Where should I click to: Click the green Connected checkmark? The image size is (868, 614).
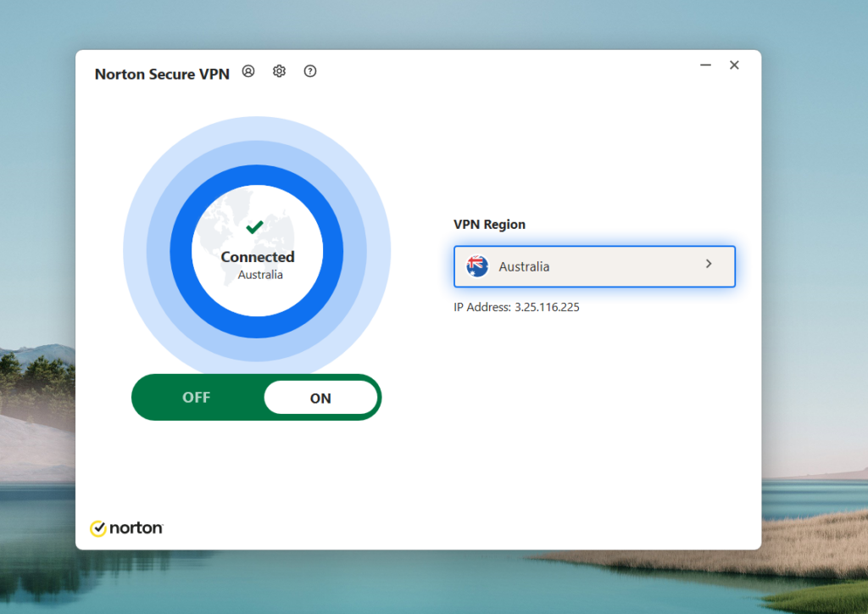(256, 227)
